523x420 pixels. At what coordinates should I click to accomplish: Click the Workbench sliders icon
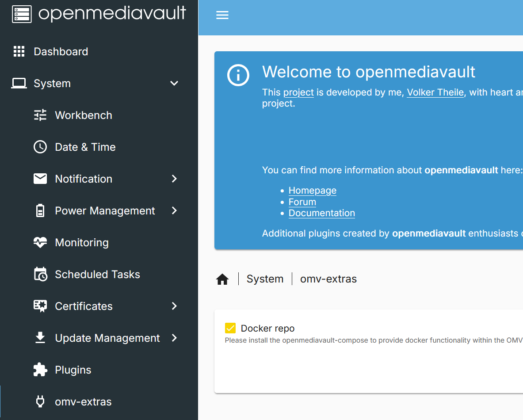coord(40,115)
